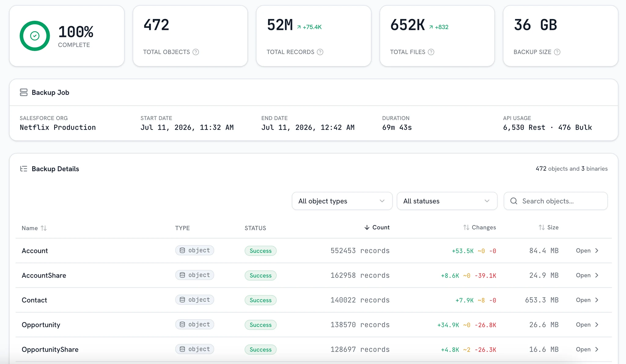Click the Netflix Production org name
This screenshot has width=626, height=364.
pos(58,127)
